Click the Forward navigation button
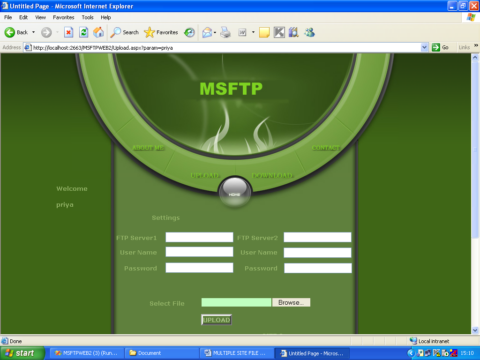 pos(46,32)
